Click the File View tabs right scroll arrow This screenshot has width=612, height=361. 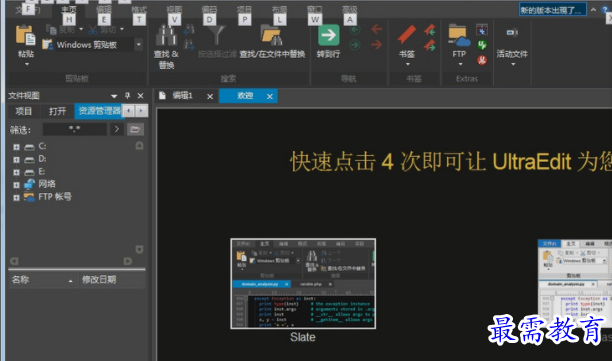pos(142,111)
